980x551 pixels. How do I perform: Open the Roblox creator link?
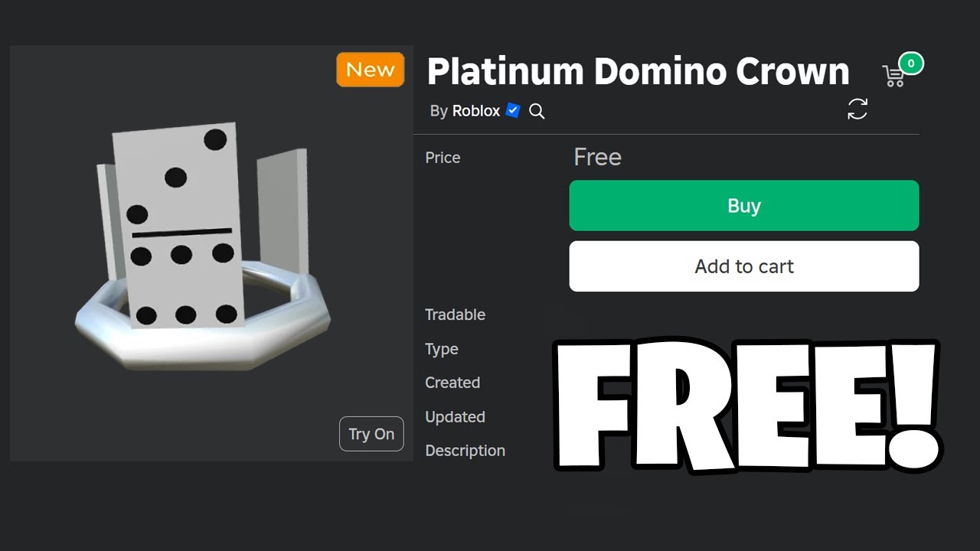point(475,111)
